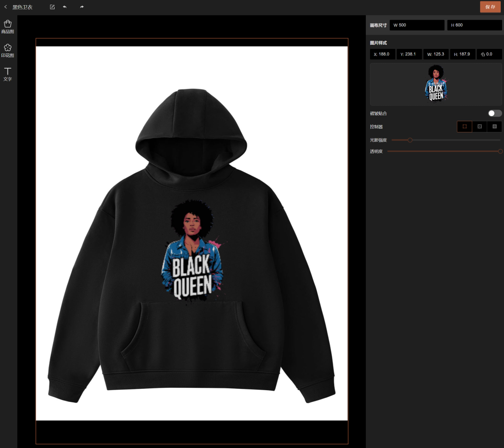Redo the last undone action

pyautogui.click(x=82, y=7)
